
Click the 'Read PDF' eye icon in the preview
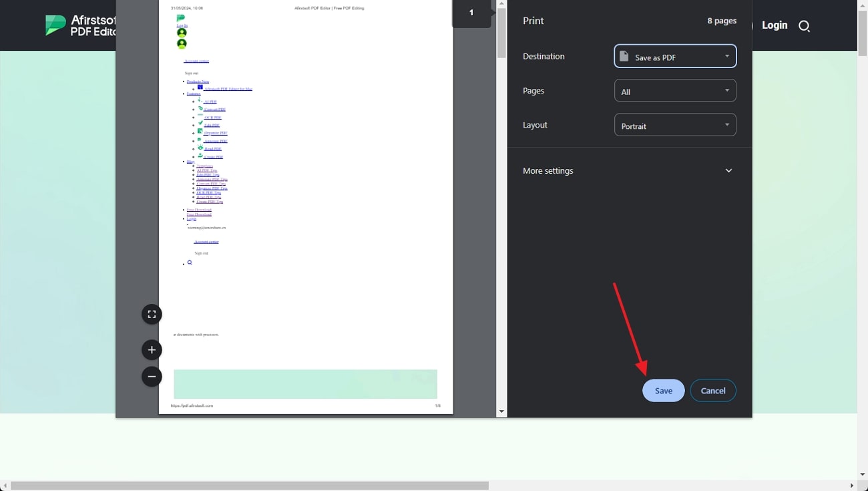click(200, 148)
